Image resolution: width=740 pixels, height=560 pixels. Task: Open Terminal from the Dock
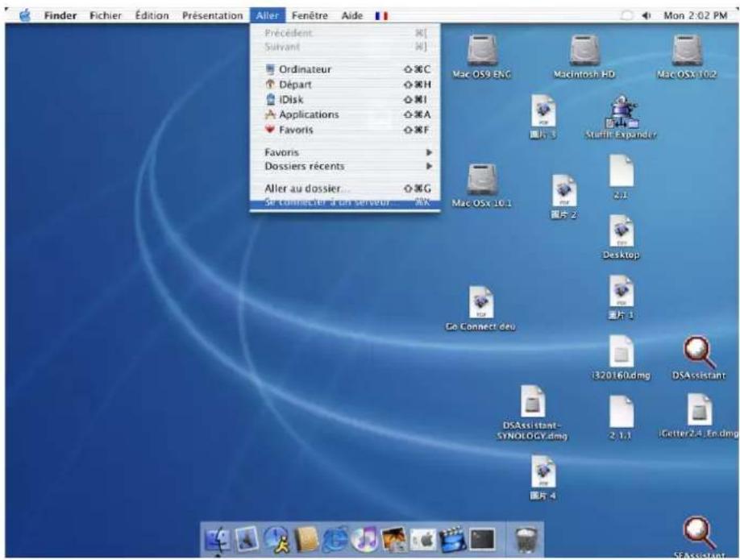[482, 539]
